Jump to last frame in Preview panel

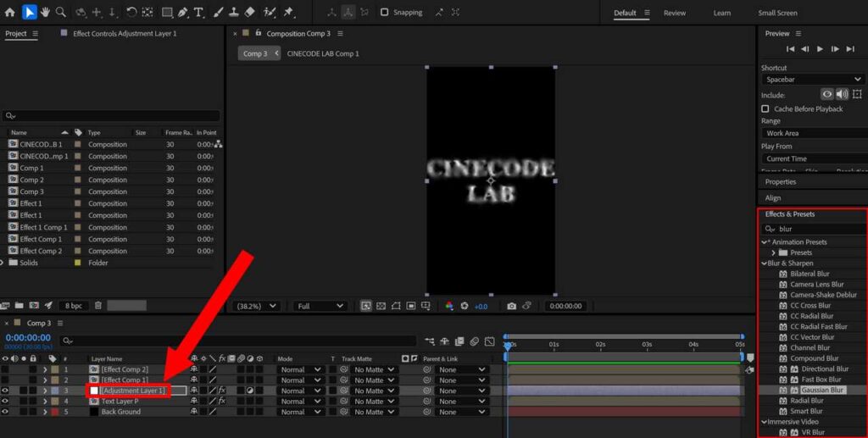[850, 49]
